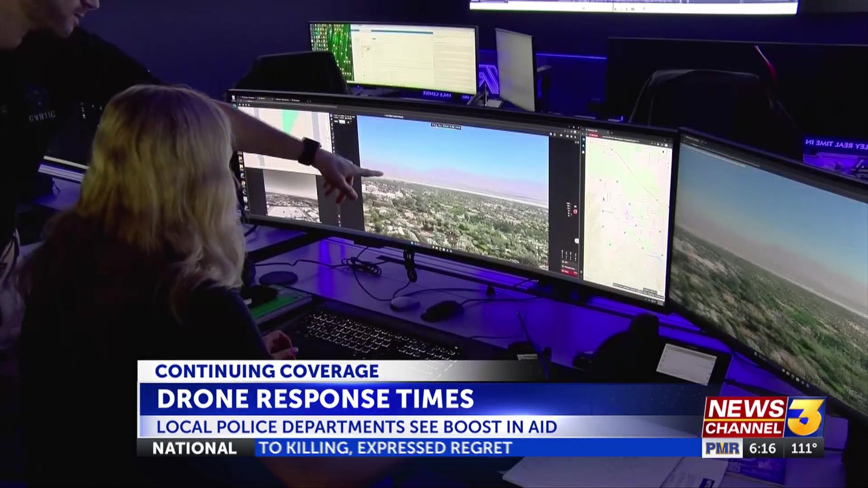Click the main drone camera feed on center monitor
This screenshot has height=488, width=868.
click(453, 192)
